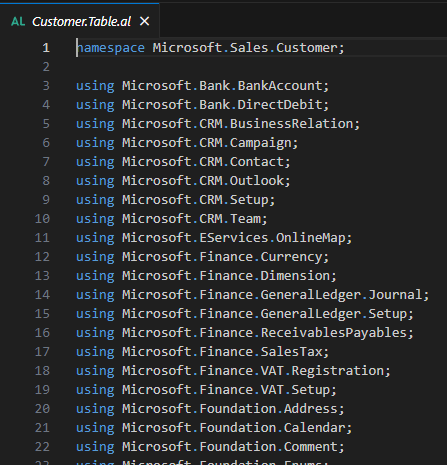
Task: Click Microsoft.CRM.Campaign text
Action: 207,143
